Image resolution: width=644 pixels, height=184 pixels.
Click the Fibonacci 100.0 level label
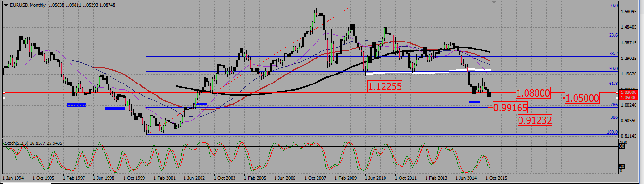click(612, 132)
